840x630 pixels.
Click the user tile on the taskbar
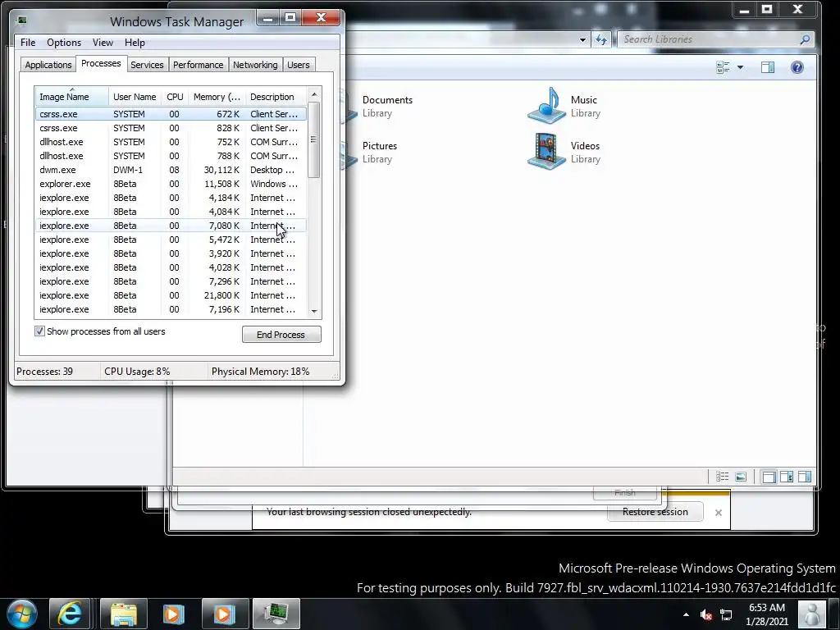[811, 614]
